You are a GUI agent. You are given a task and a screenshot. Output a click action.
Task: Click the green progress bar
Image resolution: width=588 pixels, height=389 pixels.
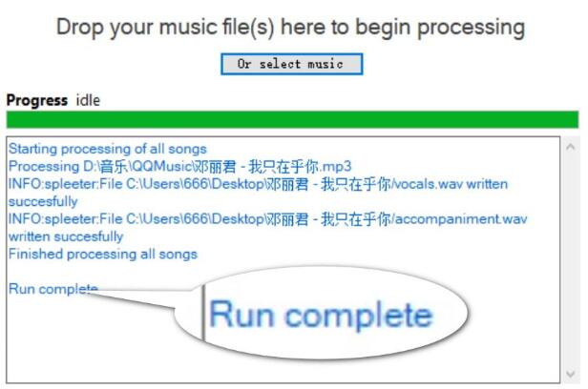tap(292, 119)
